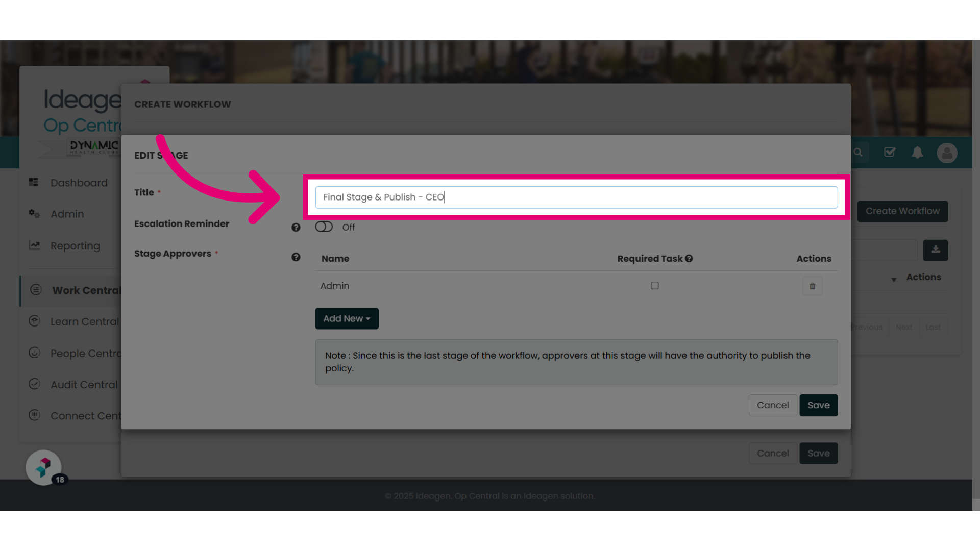Click the download icon button
980x551 pixels.
[935, 250]
